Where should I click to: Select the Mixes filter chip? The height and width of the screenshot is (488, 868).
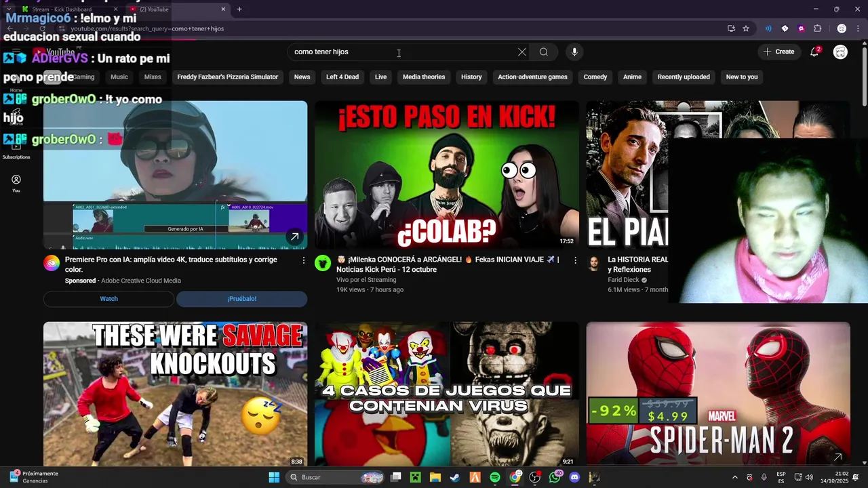(153, 77)
